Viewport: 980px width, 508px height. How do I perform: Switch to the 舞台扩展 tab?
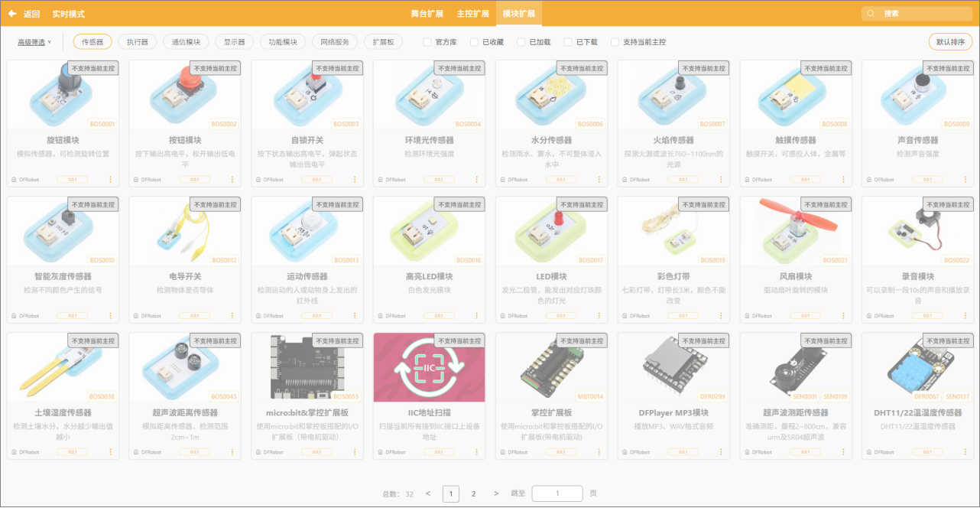pyautogui.click(x=427, y=14)
